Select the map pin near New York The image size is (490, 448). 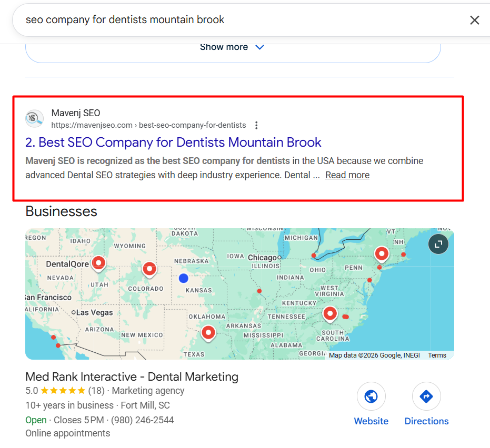pos(381,254)
